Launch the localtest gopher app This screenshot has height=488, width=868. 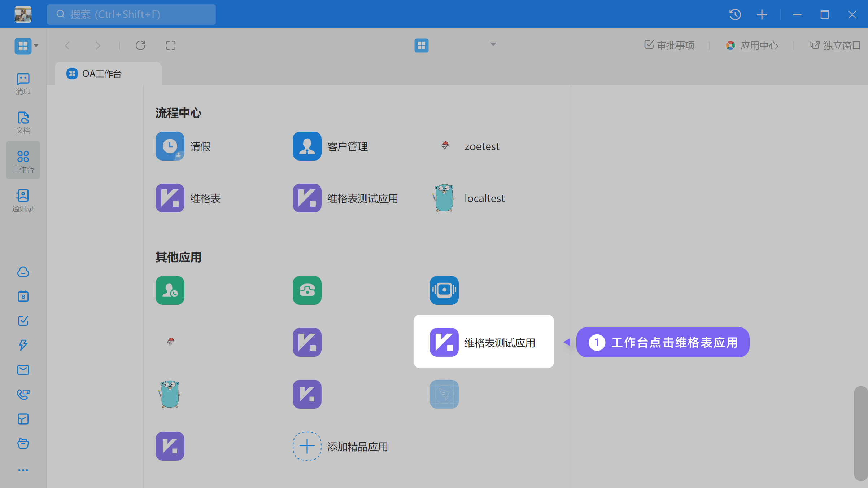(444, 198)
